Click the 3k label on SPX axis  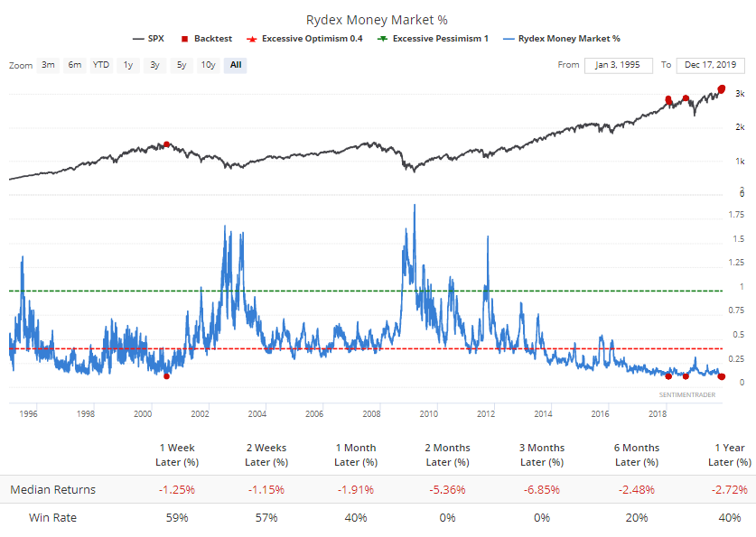tap(740, 94)
